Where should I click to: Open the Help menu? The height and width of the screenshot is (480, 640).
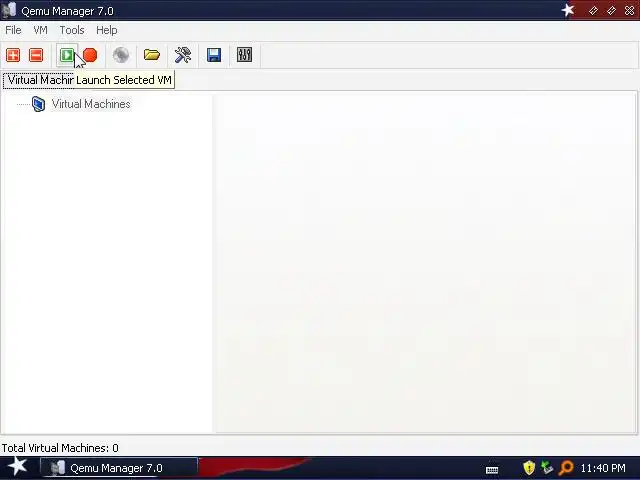107,30
